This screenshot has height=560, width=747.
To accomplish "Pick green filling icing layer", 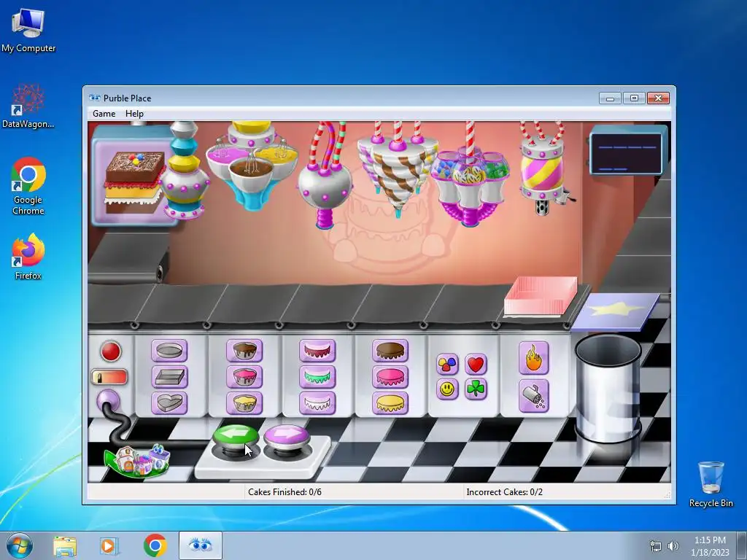I will pyautogui.click(x=317, y=377).
